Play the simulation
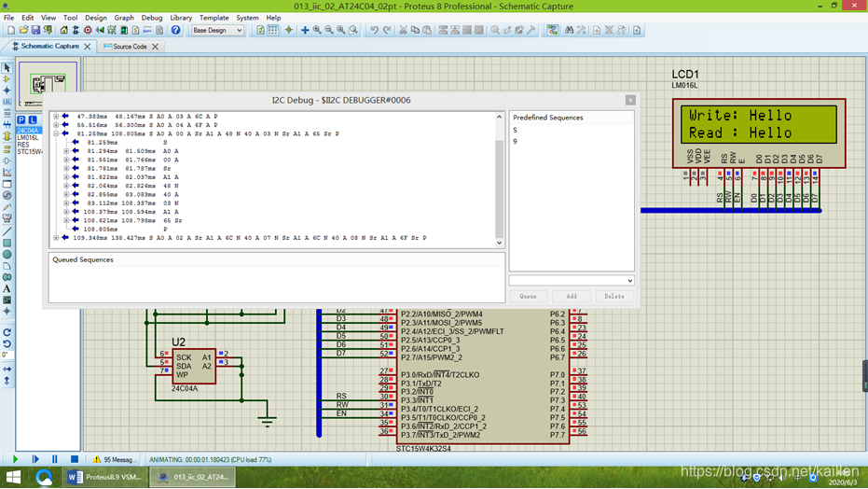Viewport: 868px width, 489px height. click(15, 459)
